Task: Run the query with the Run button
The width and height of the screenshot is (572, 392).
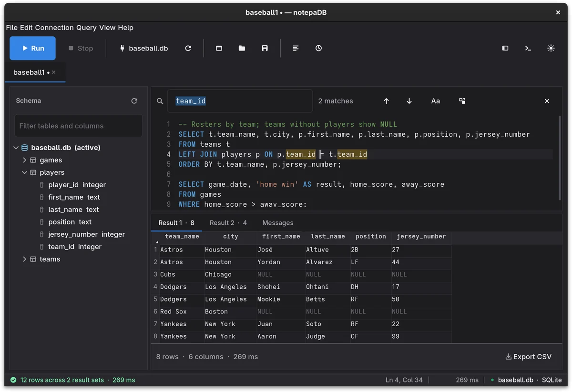Action: tap(32, 48)
